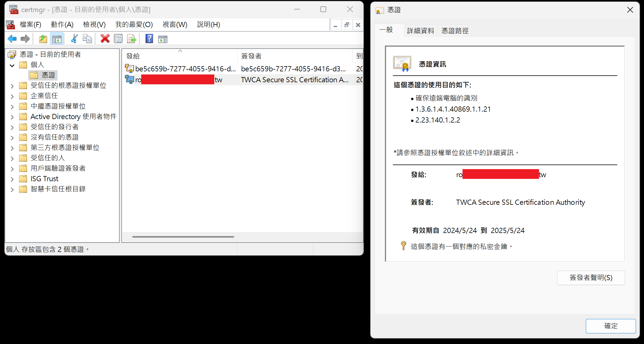Select the be5c659b-7277-4055-9416 certificate row

pos(243,69)
